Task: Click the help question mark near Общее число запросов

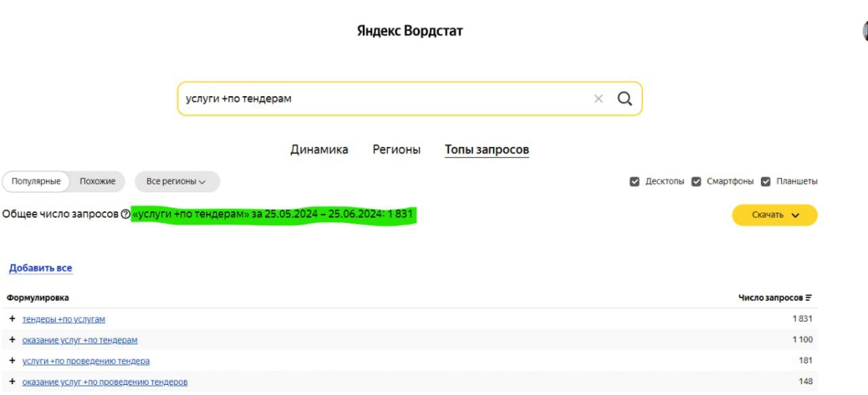Action: coord(125,214)
